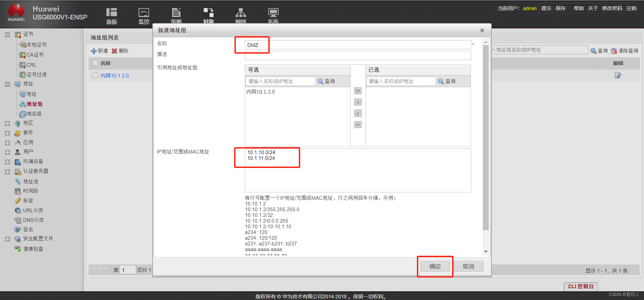Click the 名称 input containing DMZ
The height and width of the screenshot is (300, 644).
pos(358,45)
